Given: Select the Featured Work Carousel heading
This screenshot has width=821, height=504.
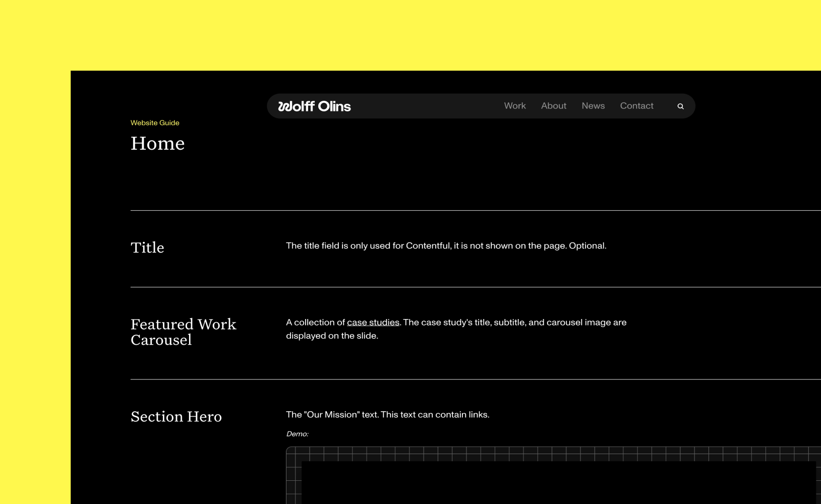Looking at the screenshot, I should coord(183,332).
